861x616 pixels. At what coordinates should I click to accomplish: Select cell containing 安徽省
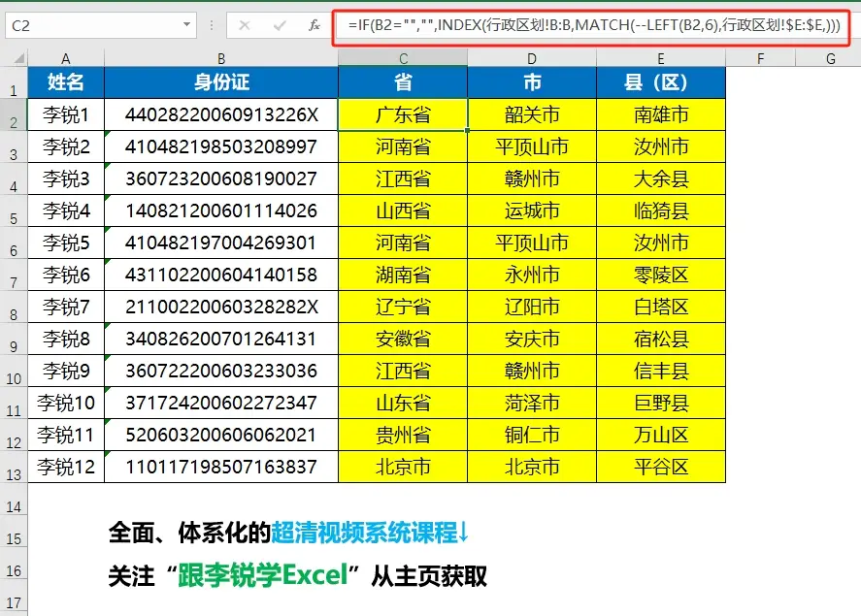click(403, 339)
